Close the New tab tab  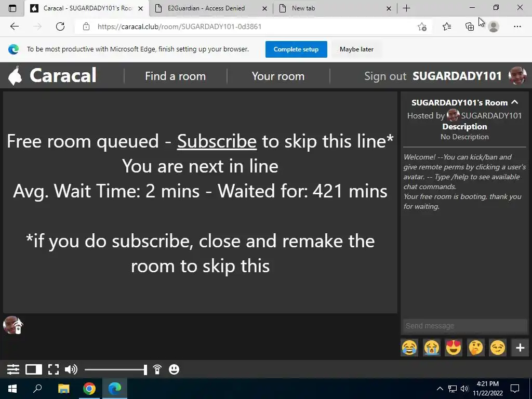pyautogui.click(x=389, y=8)
